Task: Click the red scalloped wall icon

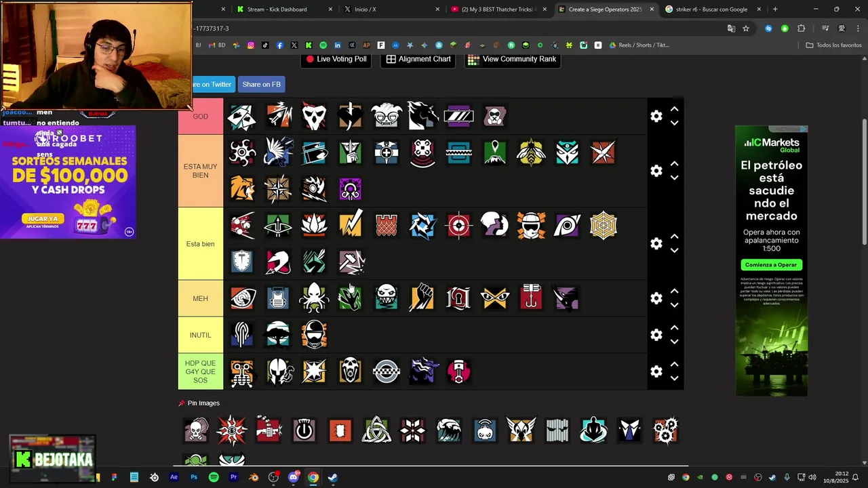Action: coord(387,226)
